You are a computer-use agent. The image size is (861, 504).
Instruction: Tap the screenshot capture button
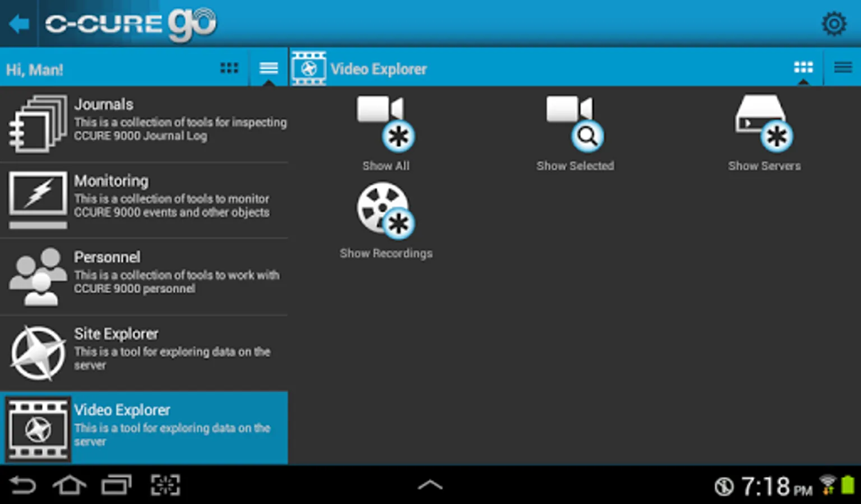pyautogui.click(x=165, y=485)
